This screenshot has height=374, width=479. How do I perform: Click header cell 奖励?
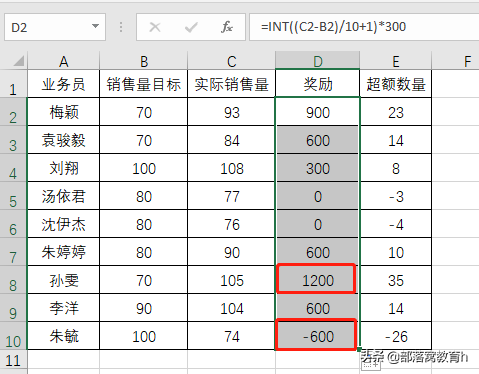click(318, 84)
